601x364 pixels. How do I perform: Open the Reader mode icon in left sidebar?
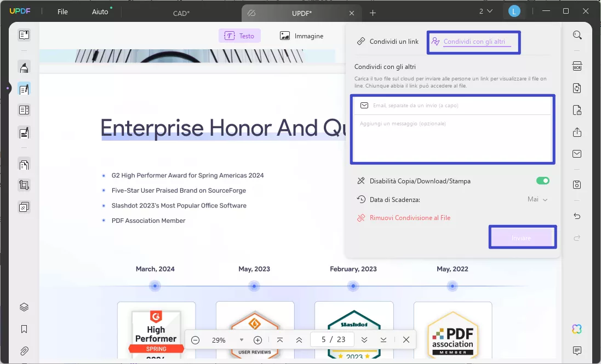[24, 35]
